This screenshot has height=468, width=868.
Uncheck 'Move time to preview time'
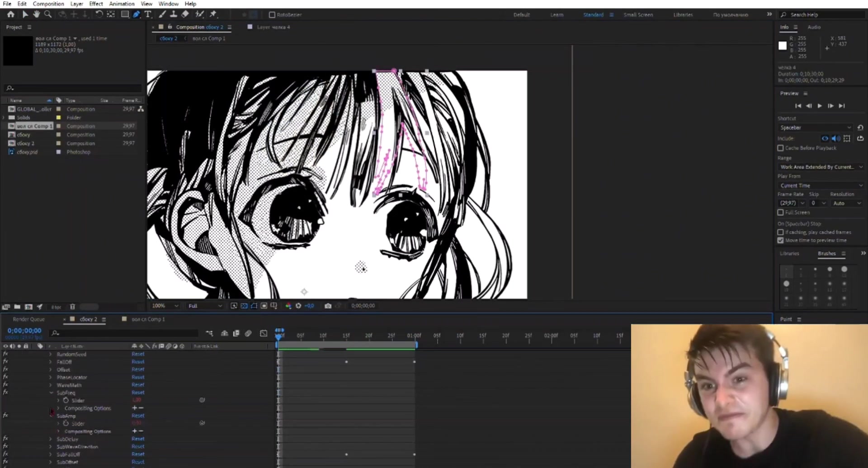coord(780,240)
